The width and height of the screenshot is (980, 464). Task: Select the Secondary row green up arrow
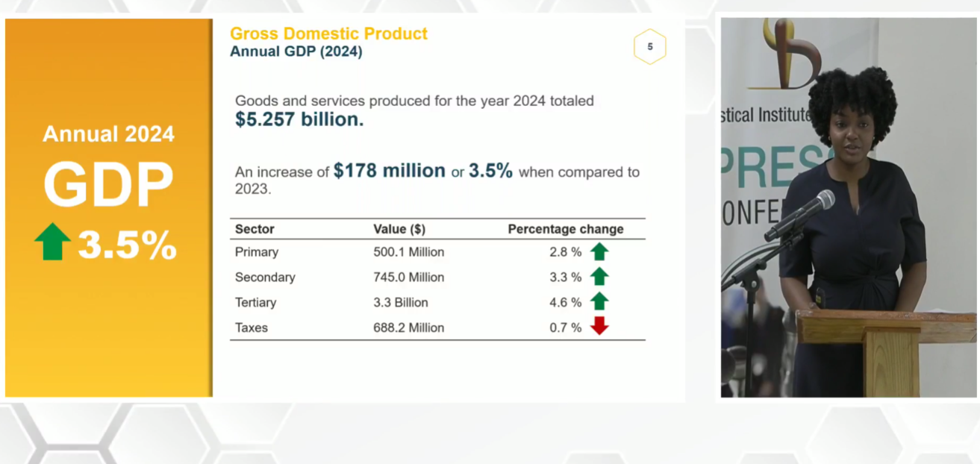point(599,277)
